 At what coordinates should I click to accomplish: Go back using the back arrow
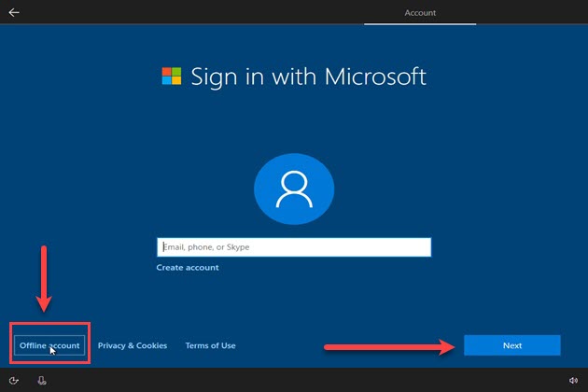click(x=14, y=12)
